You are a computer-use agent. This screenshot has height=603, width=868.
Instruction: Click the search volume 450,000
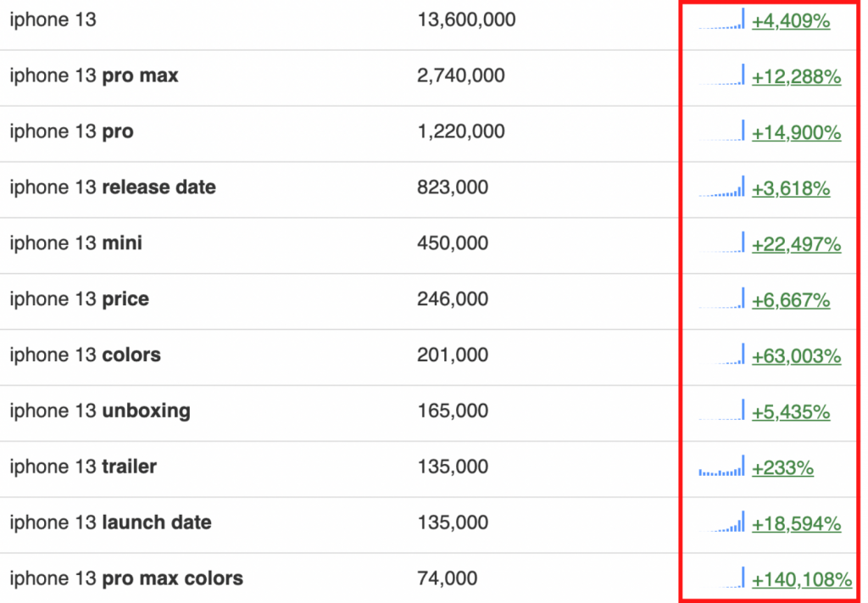(453, 244)
